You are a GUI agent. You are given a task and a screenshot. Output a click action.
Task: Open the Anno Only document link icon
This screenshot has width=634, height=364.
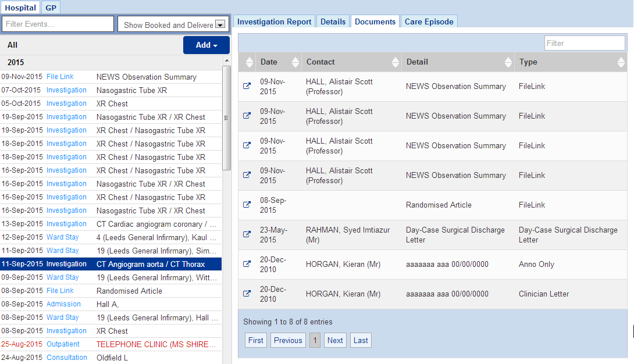(247, 264)
